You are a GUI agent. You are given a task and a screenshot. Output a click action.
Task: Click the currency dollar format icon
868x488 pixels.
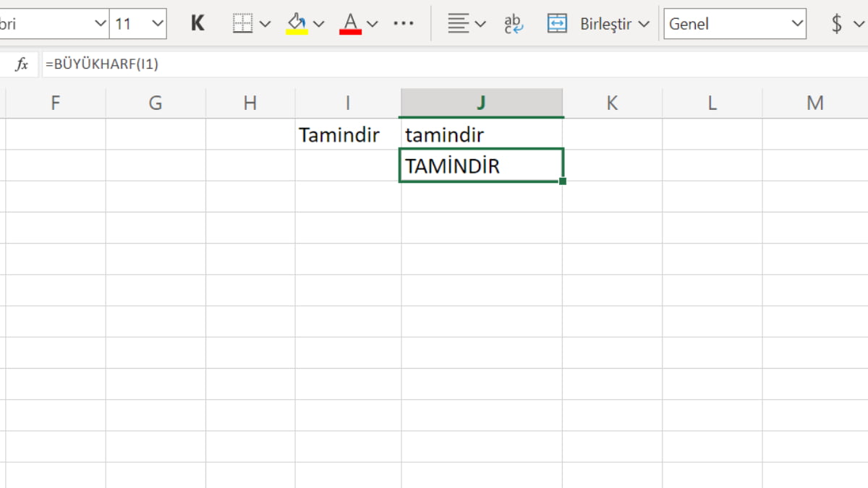pos(837,24)
